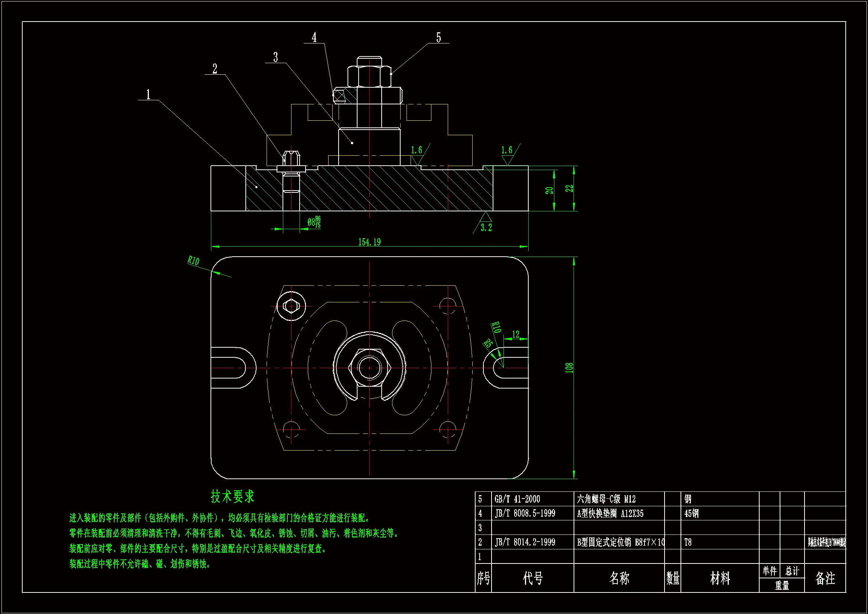This screenshot has height=614, width=868.
Task: Select the hex nut in top view
Action: [369, 367]
